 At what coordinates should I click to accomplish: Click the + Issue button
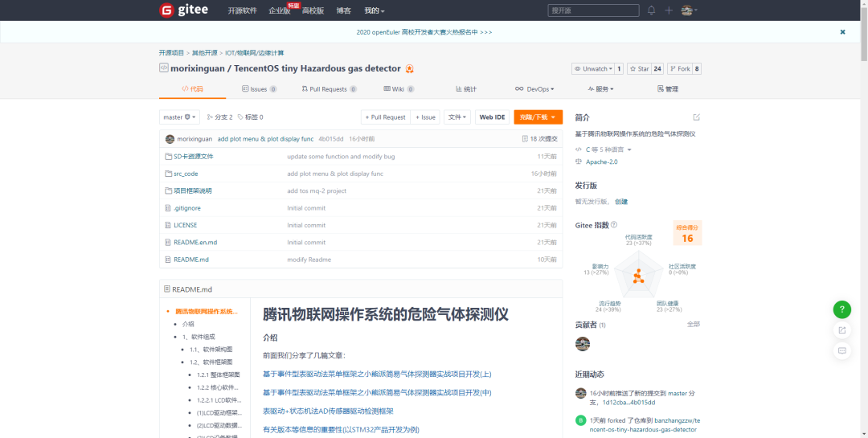425,117
